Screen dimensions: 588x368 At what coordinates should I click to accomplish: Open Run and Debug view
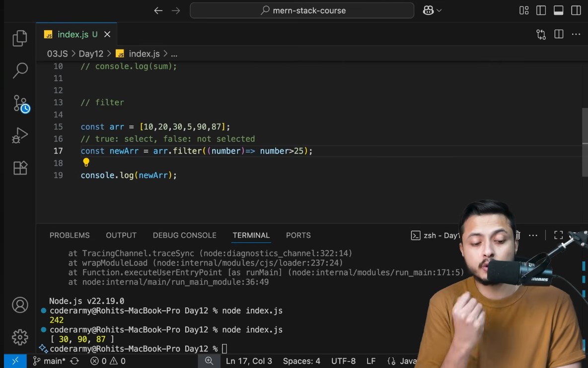tap(20, 136)
